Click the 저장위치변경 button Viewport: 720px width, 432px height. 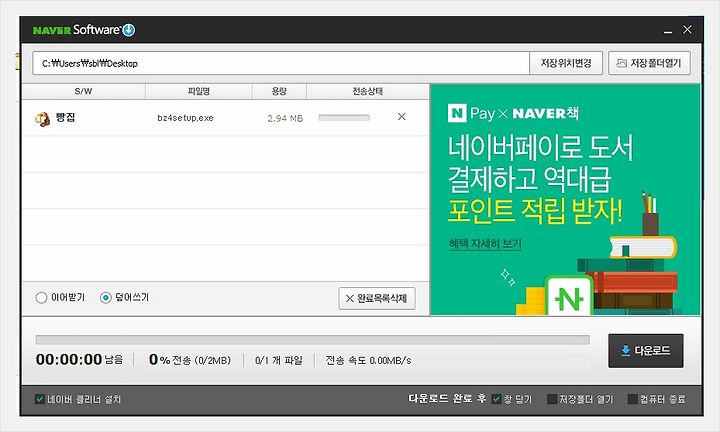[566, 63]
